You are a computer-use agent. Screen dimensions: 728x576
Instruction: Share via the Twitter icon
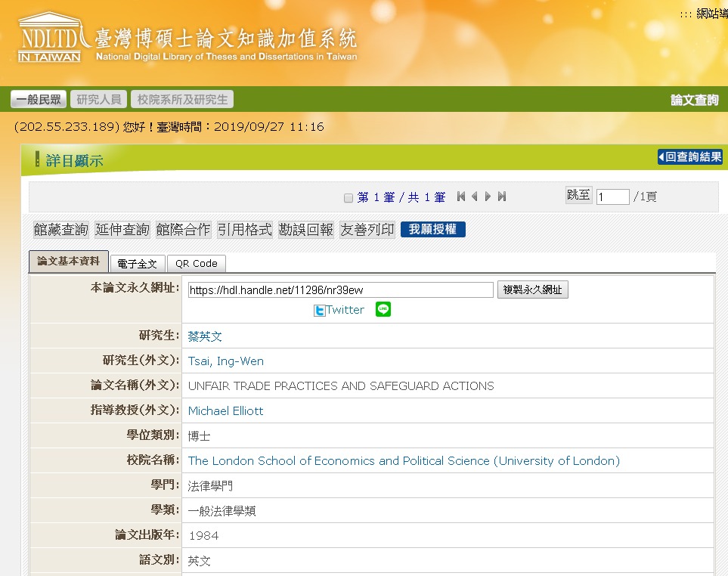[320, 310]
